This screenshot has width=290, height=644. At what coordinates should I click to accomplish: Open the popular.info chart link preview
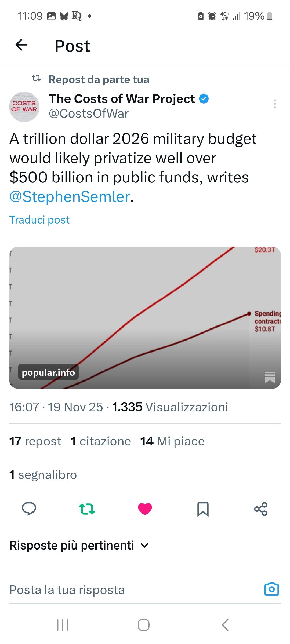click(x=145, y=317)
